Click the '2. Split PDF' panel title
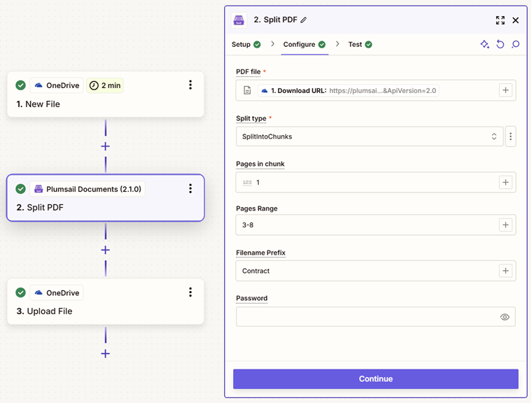 tap(276, 20)
